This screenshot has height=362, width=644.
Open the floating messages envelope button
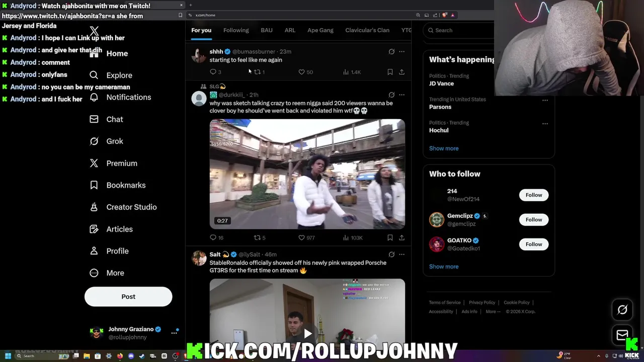click(x=622, y=335)
